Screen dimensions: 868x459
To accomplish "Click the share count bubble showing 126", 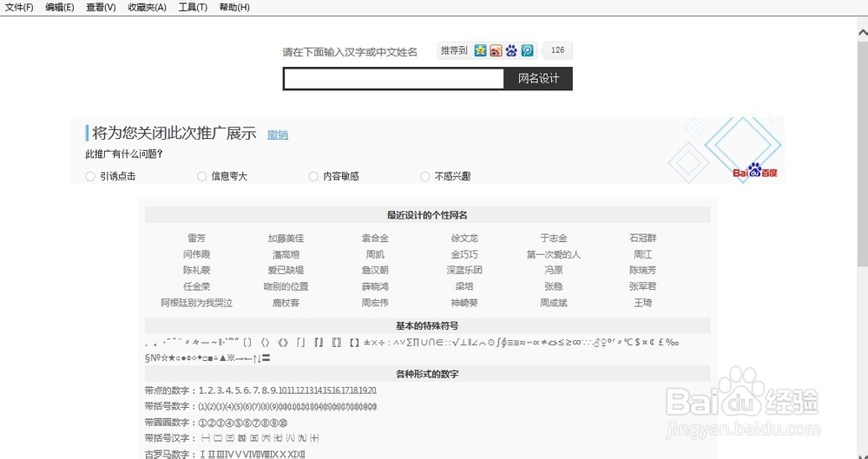I will [x=557, y=50].
